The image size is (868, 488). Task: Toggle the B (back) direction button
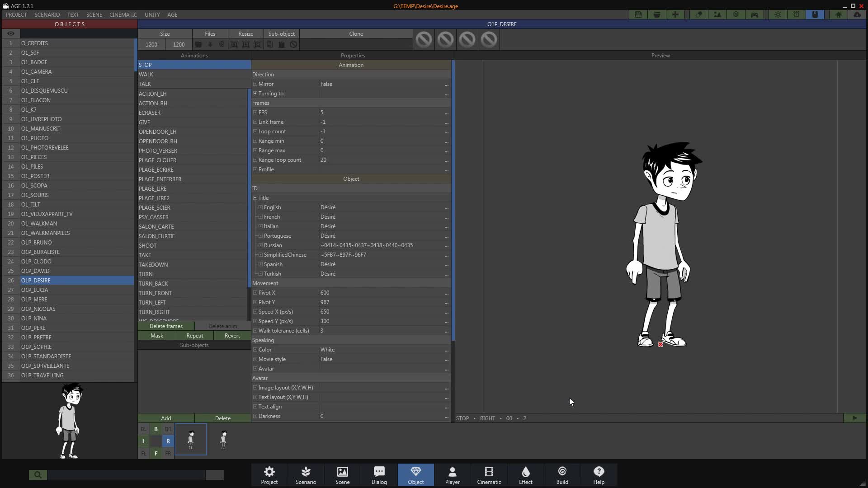tap(156, 429)
